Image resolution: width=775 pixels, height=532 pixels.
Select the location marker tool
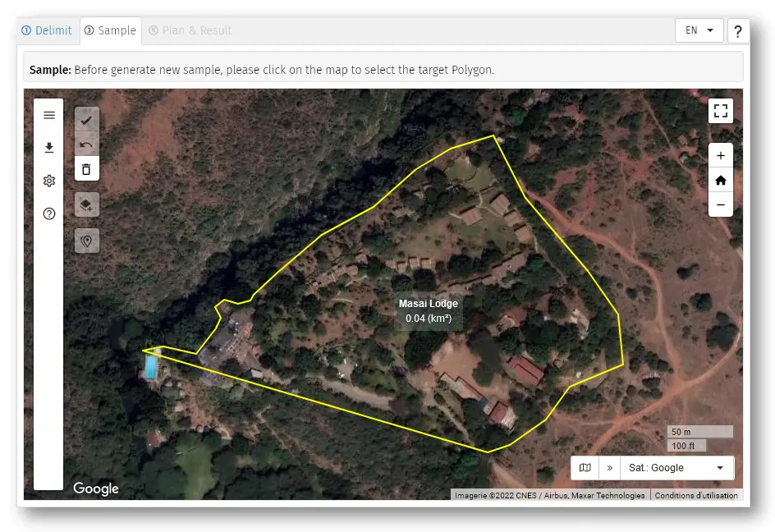tap(87, 241)
